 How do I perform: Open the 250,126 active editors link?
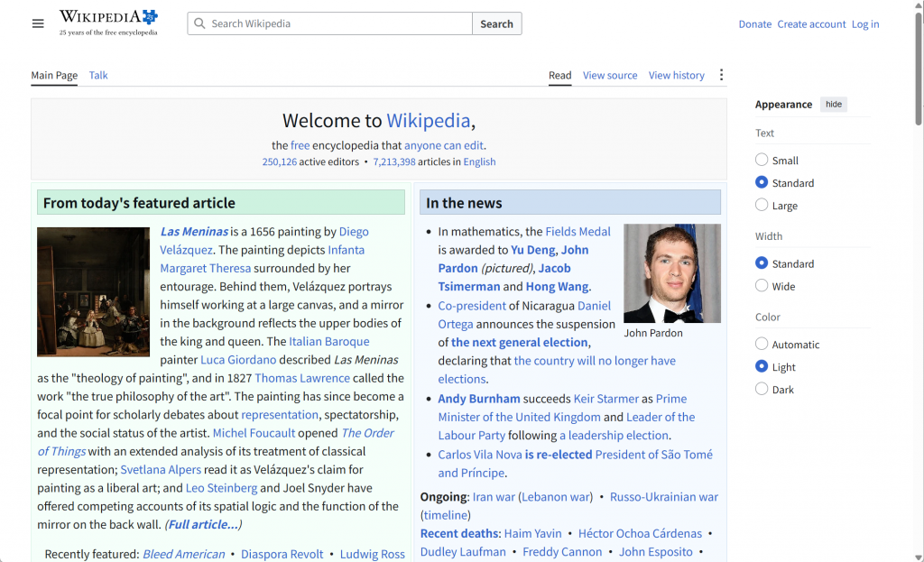[x=280, y=162]
